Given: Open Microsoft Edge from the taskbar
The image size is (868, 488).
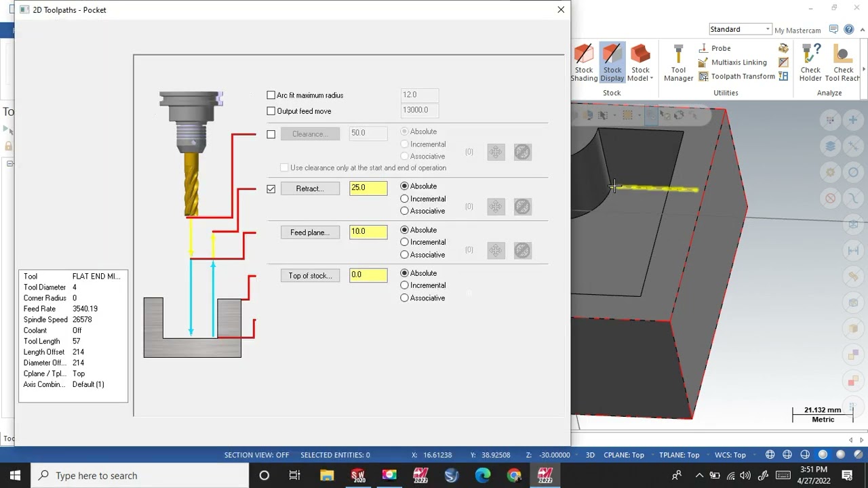Looking at the screenshot, I should (482, 476).
